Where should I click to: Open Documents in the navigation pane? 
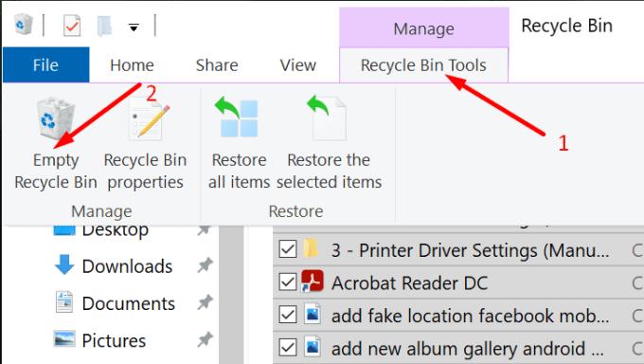[x=128, y=303]
